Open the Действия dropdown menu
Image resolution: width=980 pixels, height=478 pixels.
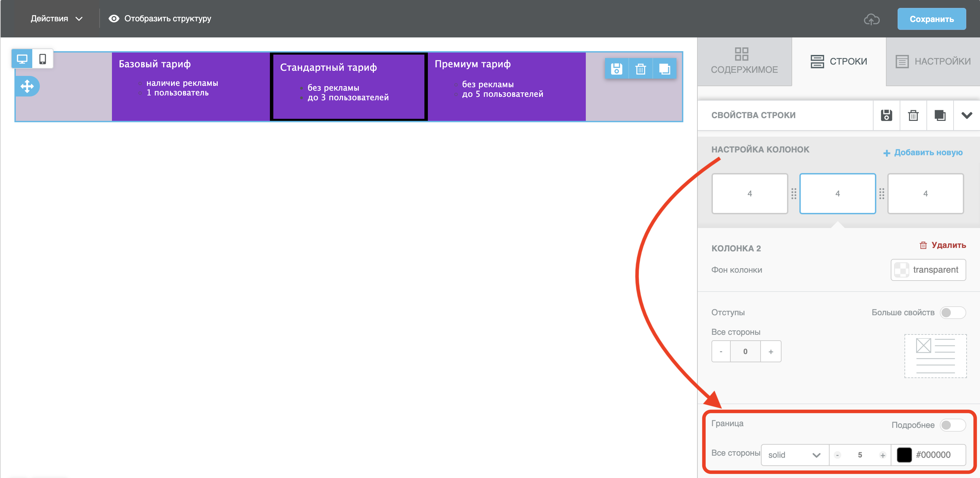coord(56,19)
